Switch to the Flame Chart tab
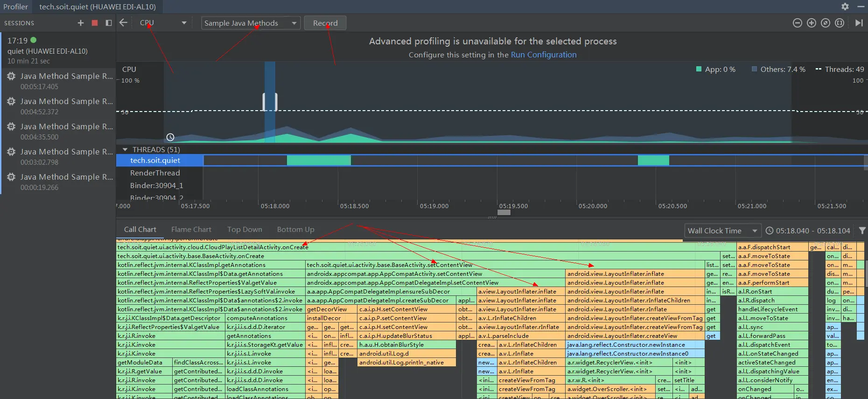This screenshot has height=399, width=868. pos(191,230)
